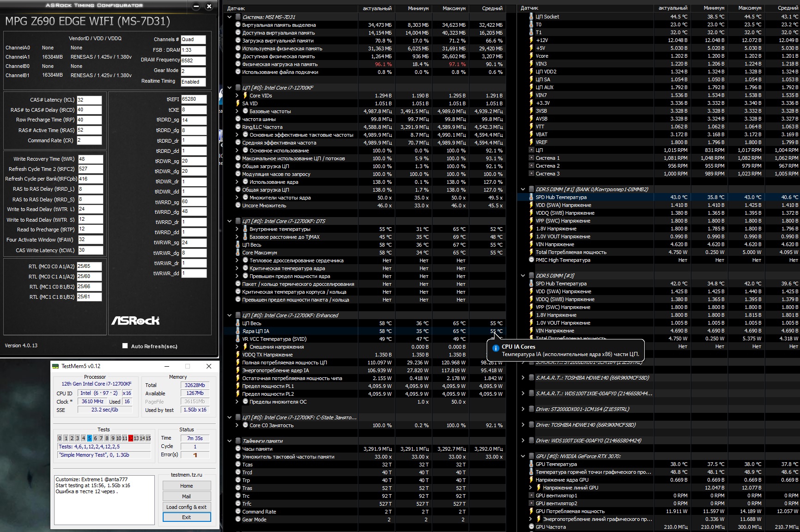The height and width of the screenshot is (532, 800).
Task: Enable the Auto Refresh(sec) checkbox
Action: point(125,346)
